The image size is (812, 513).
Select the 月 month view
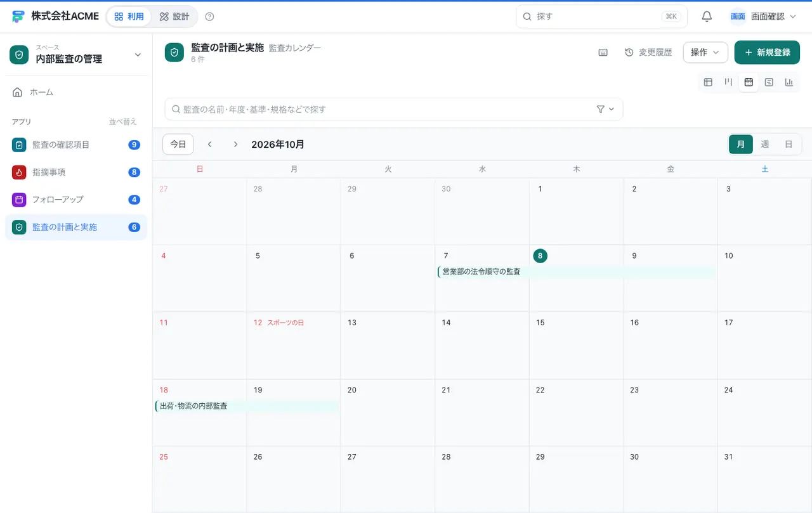click(x=741, y=145)
